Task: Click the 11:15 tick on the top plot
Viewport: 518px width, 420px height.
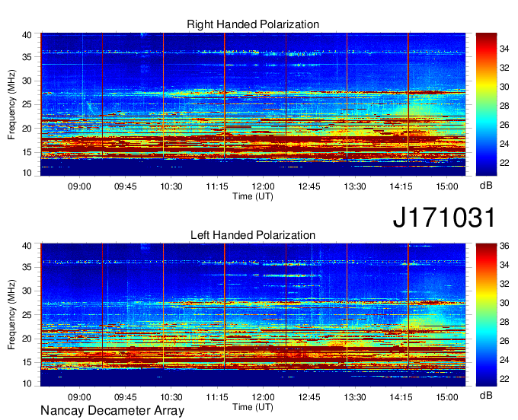Action: tap(217, 186)
